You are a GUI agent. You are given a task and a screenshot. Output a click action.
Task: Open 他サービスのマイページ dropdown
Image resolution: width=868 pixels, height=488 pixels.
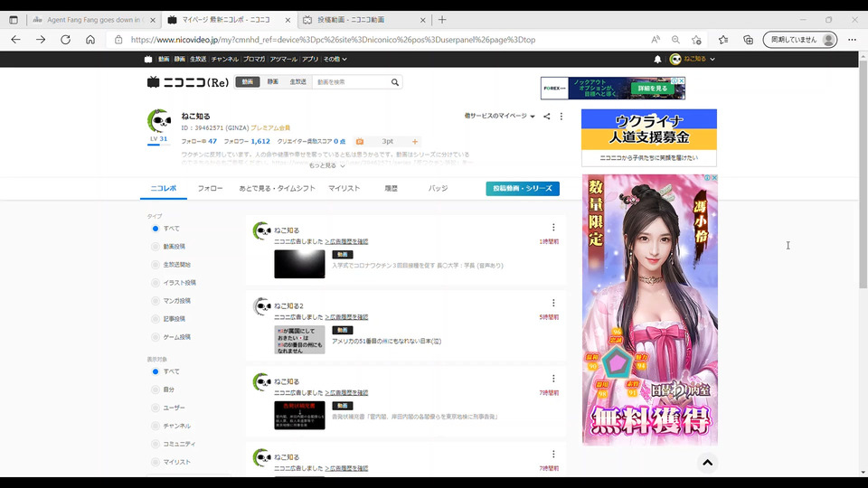click(499, 117)
